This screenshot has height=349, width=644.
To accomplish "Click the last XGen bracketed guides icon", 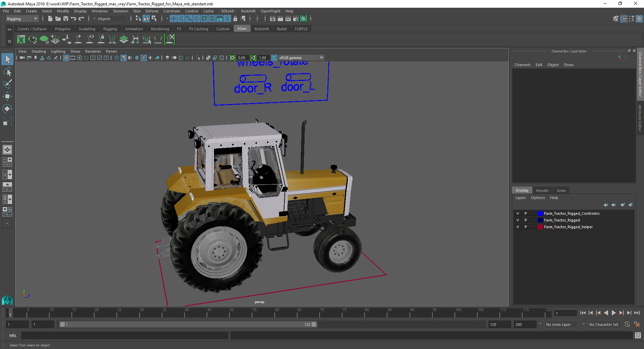I will (x=170, y=40).
